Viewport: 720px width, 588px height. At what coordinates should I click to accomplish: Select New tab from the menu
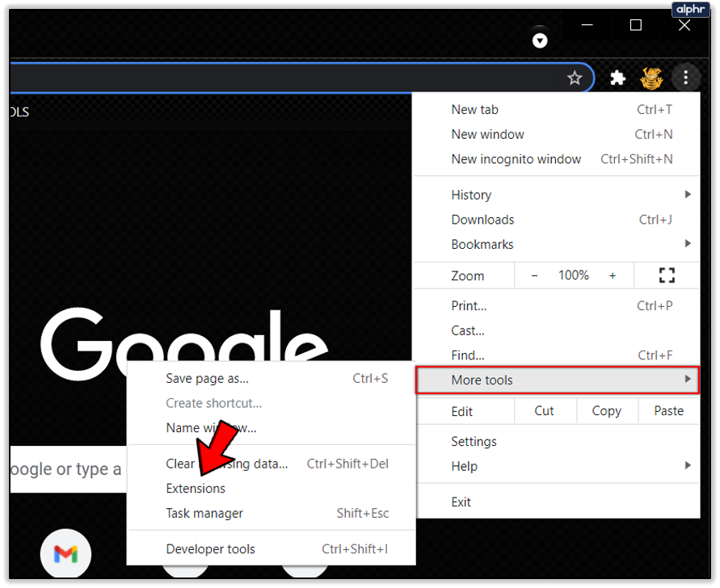pyautogui.click(x=557, y=110)
